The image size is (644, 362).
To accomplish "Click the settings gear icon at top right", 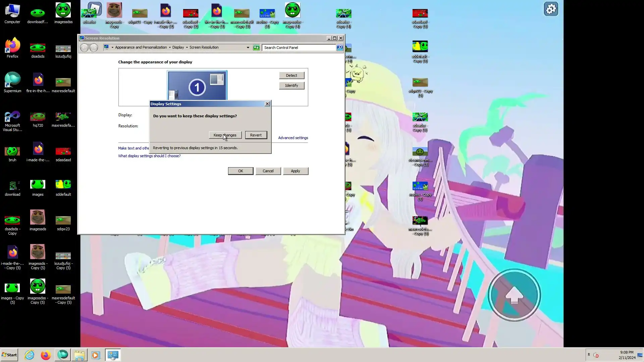I will (x=551, y=9).
